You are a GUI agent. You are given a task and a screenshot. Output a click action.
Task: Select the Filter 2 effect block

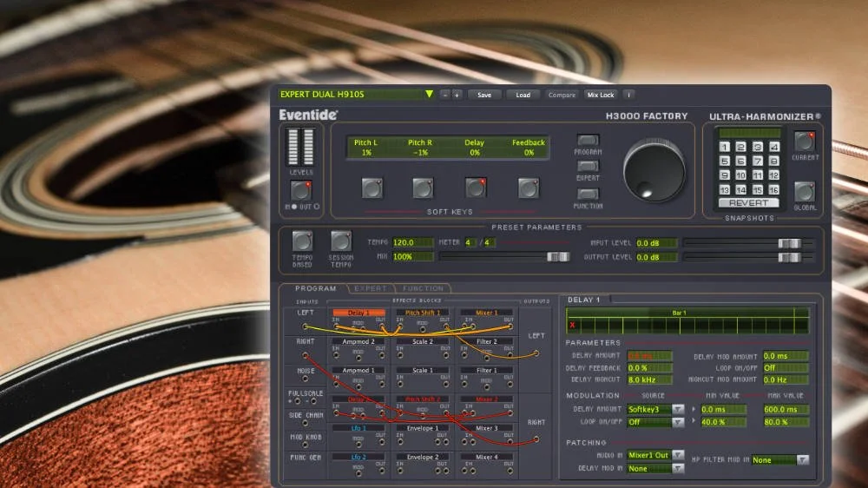pyautogui.click(x=487, y=342)
